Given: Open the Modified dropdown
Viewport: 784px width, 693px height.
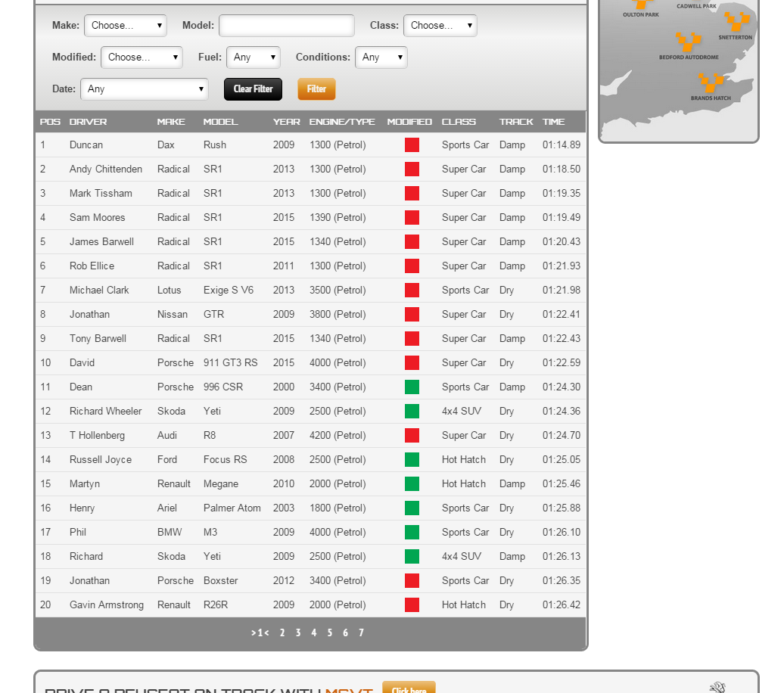Looking at the screenshot, I should (x=142, y=57).
